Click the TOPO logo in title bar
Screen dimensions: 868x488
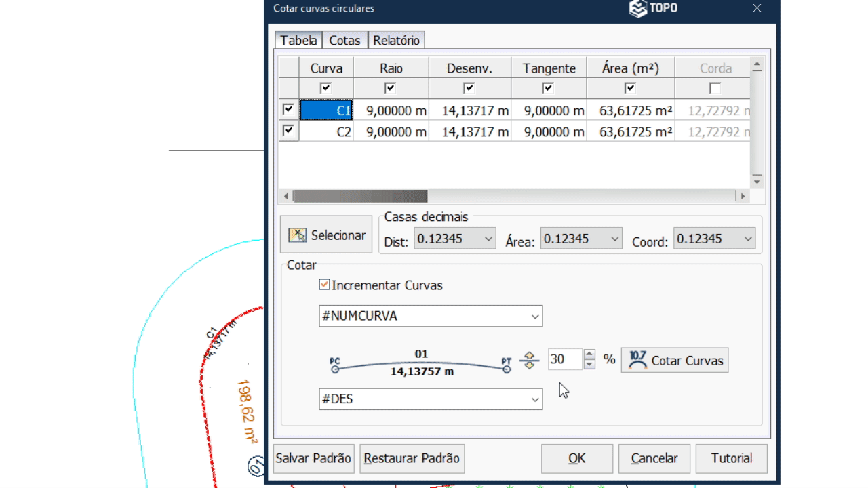coord(653,9)
